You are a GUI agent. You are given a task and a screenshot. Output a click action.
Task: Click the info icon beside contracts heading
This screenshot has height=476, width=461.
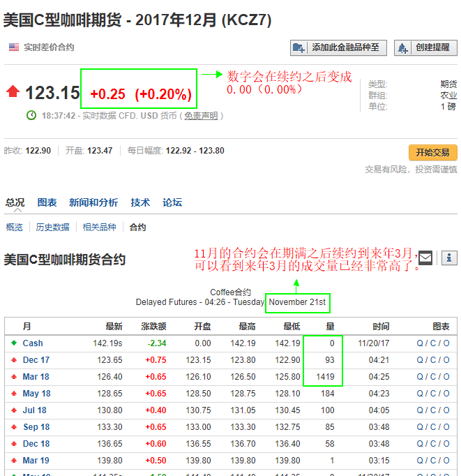tap(449, 258)
